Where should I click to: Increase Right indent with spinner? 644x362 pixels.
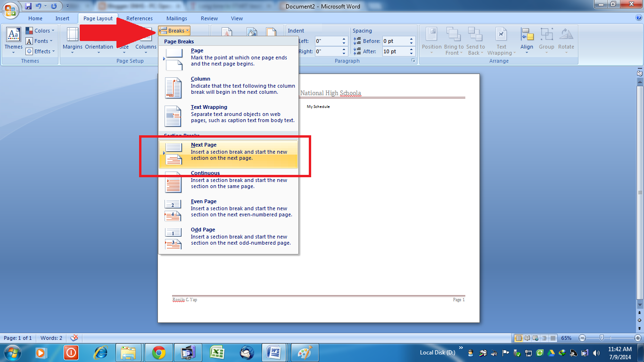(344, 49)
